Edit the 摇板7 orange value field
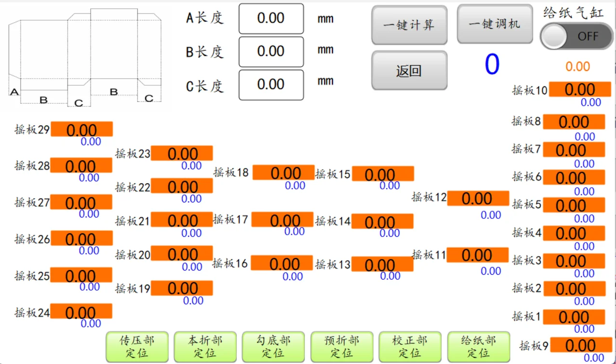The height and width of the screenshot is (364, 616). (x=574, y=150)
